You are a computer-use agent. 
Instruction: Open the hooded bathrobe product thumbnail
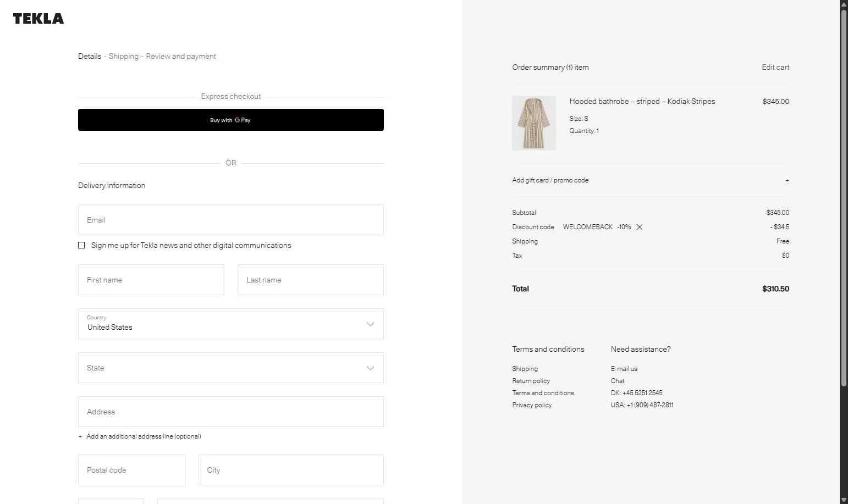pos(534,123)
